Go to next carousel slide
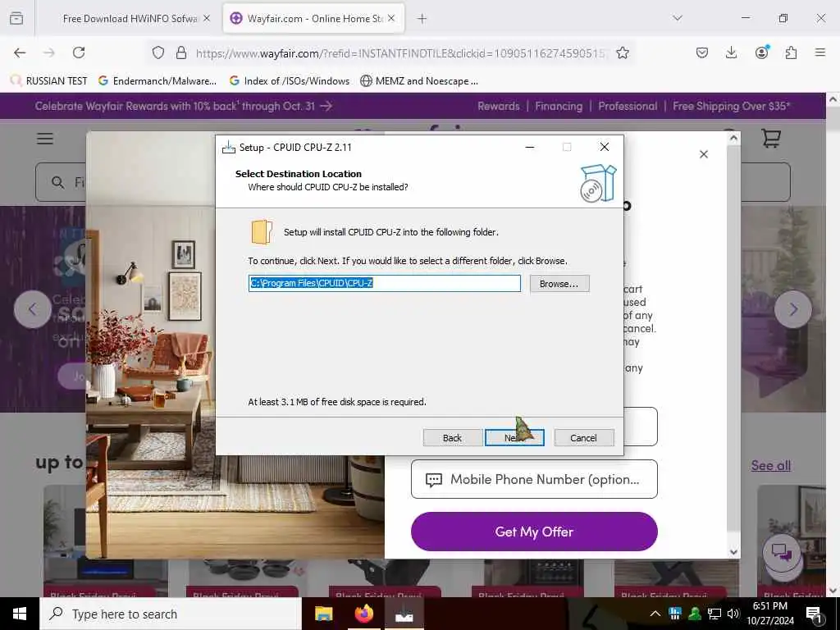This screenshot has height=630, width=840. [793, 309]
